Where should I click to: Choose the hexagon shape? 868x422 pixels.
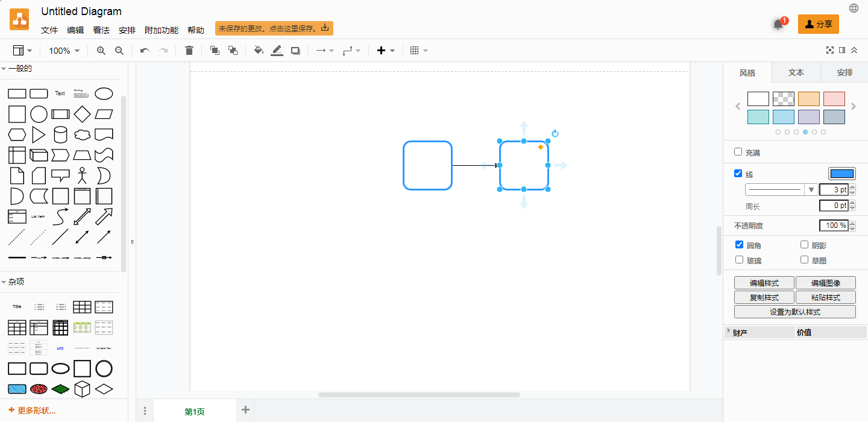click(17, 134)
